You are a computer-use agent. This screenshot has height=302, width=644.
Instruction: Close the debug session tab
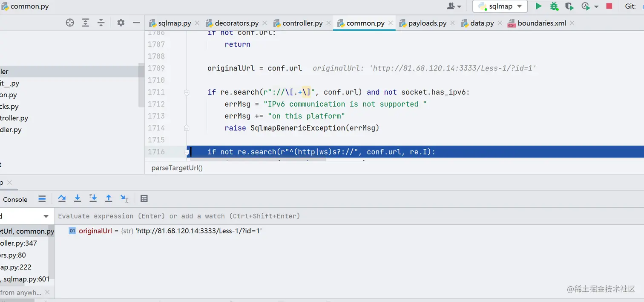9,183
